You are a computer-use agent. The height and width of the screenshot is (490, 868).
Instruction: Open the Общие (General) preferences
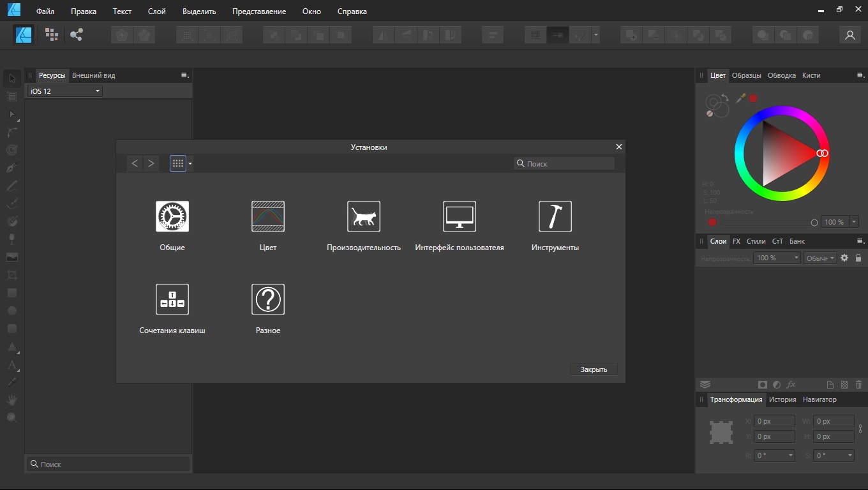[172, 217]
